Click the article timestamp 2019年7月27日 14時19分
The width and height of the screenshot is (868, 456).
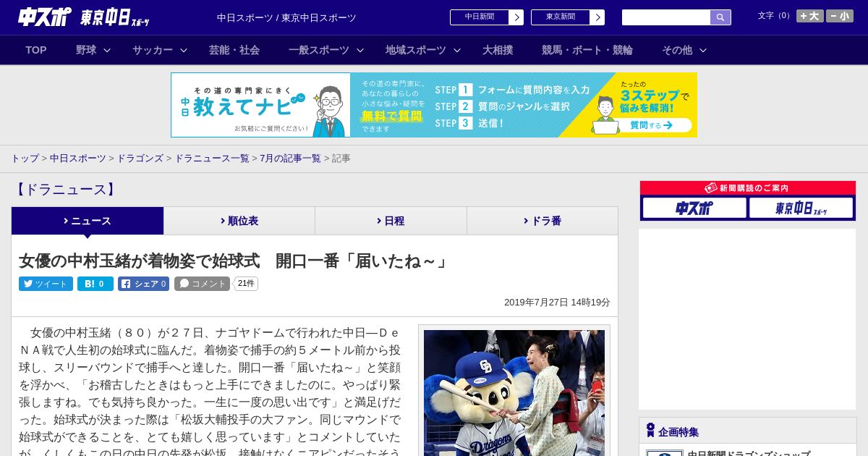pos(557,303)
